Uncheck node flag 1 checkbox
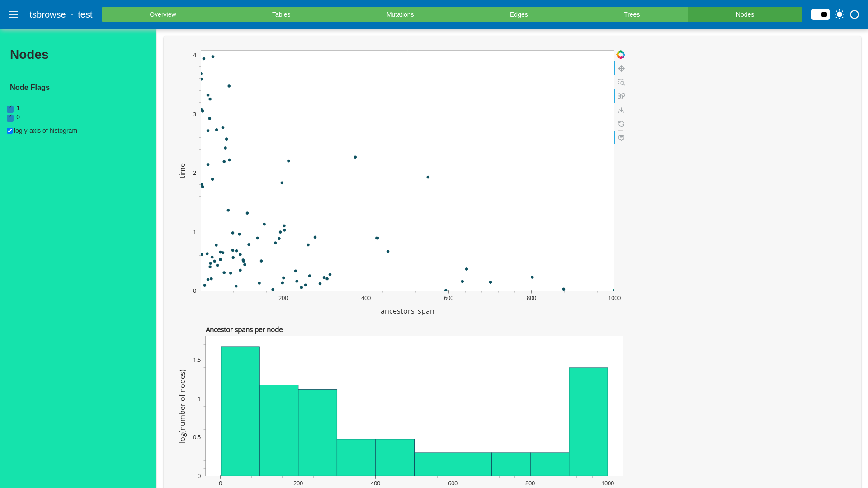868x488 pixels. pos(10,109)
